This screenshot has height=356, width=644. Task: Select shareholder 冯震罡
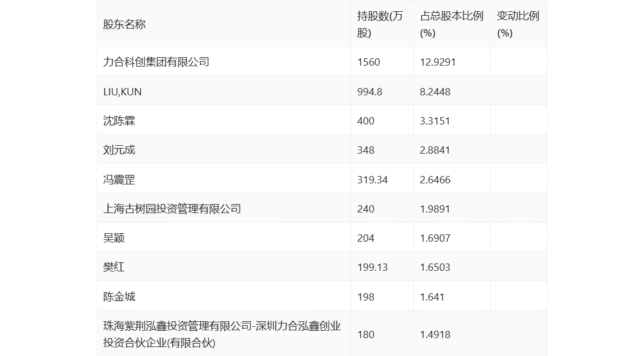click(119, 179)
